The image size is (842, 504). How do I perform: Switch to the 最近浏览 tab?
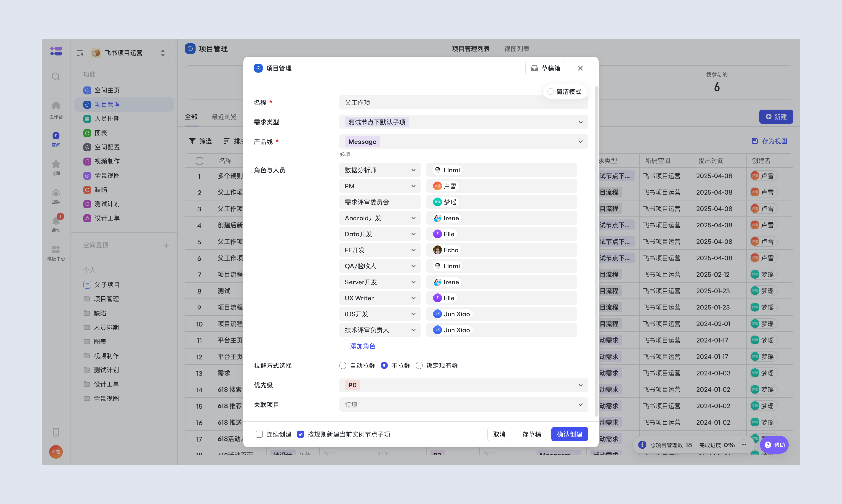coord(224,117)
